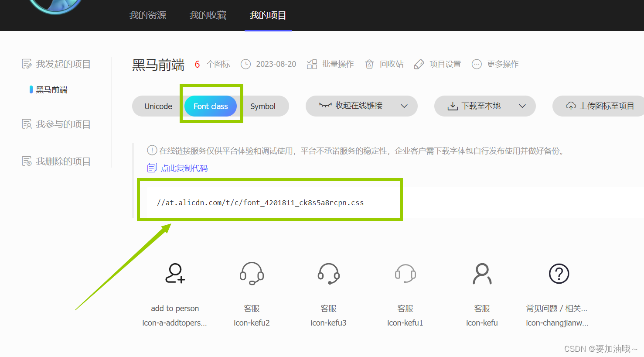Click the 客服 label above icon-kefu3
This screenshot has width=644, height=357.
[x=328, y=309]
